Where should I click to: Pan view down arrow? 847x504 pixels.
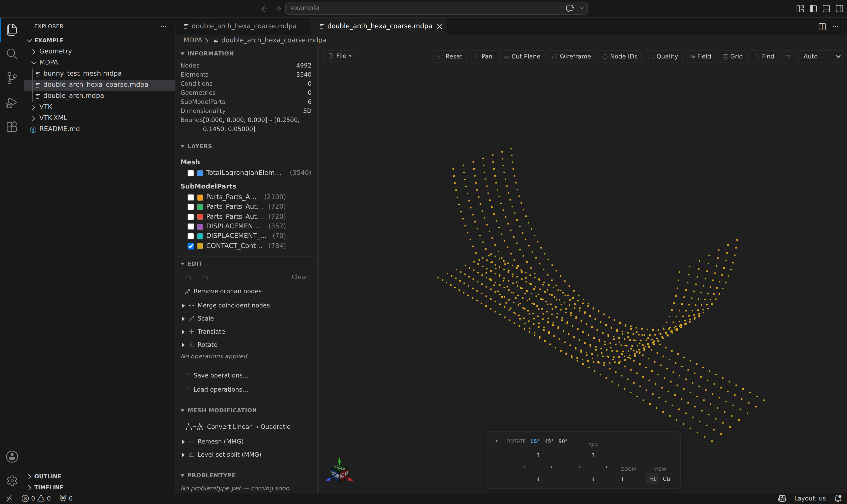593,479
